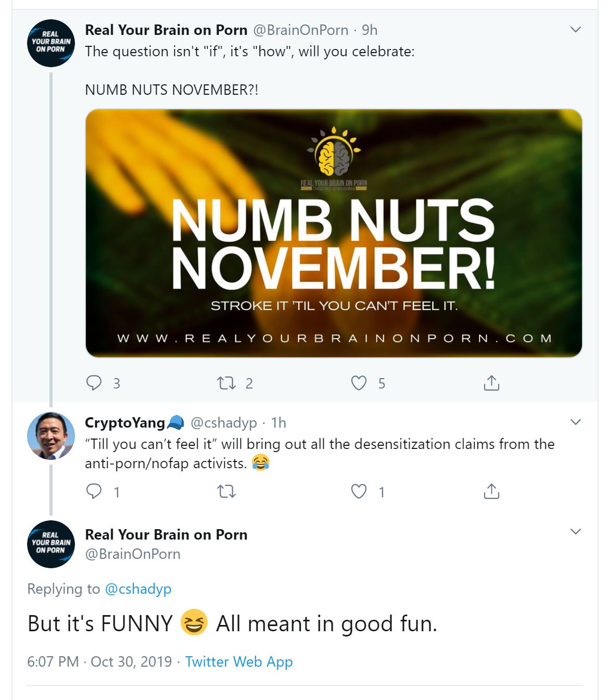Image resolution: width=608 pixels, height=700 pixels.
Task: Open chevron menu on the FUNNY reply tweet
Action: (x=575, y=532)
